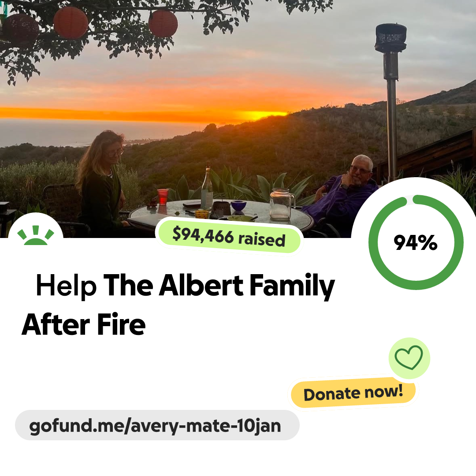
Task: Click the red plastic cup on table
Action: point(163,197)
